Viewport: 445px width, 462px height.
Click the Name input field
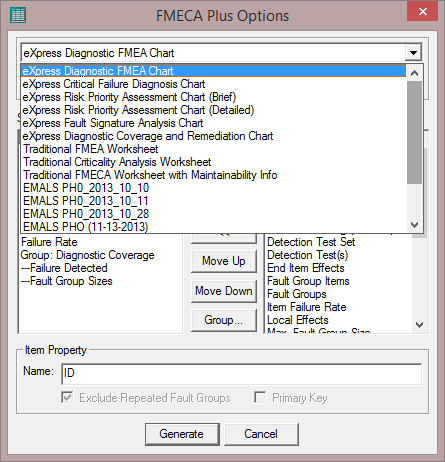[242, 374]
